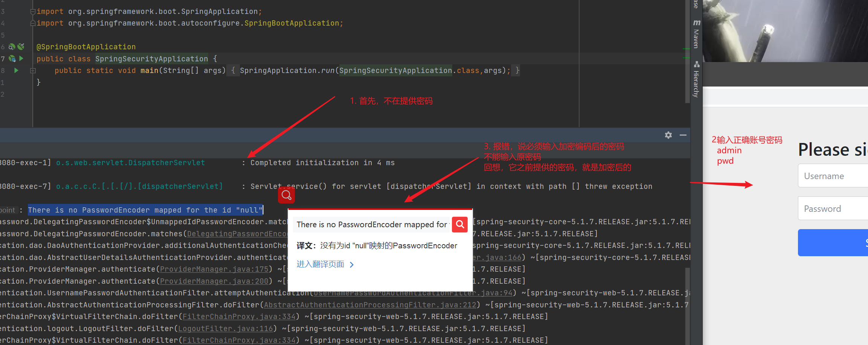Screen dimensions: 868x345
Task: Minimize the Run console with the minus icon
Action: click(683, 135)
